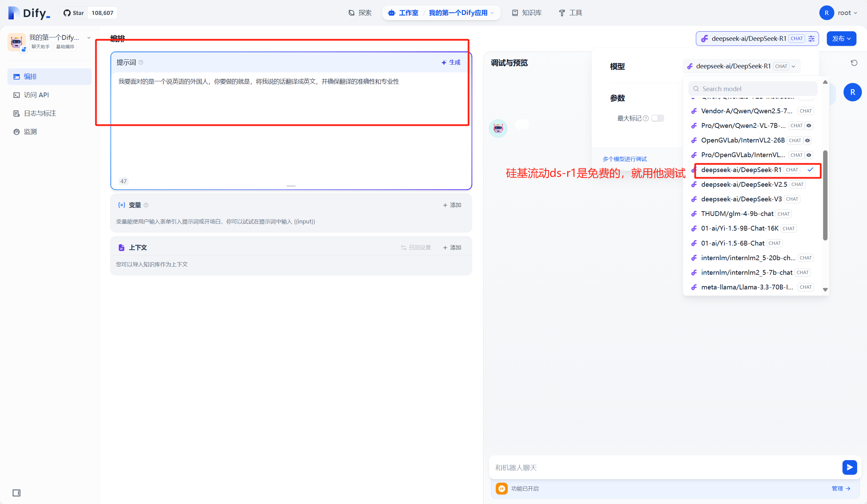867x504 pixels.
Task: Click the send message arrow button
Action: coord(849,467)
